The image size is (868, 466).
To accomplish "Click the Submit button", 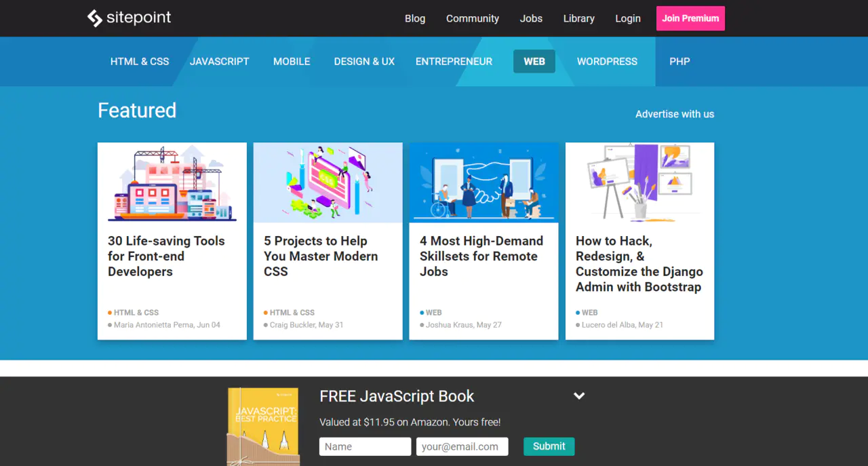I will pyautogui.click(x=549, y=446).
